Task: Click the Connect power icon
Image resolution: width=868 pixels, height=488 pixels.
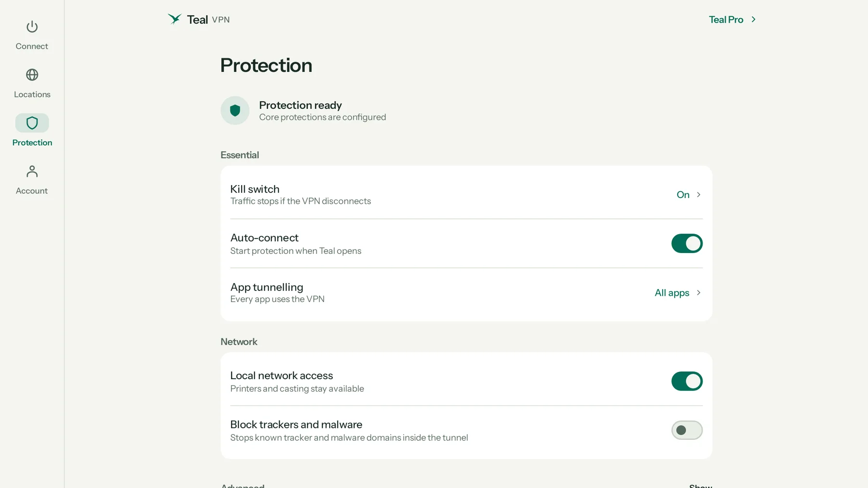Action: pyautogui.click(x=32, y=26)
